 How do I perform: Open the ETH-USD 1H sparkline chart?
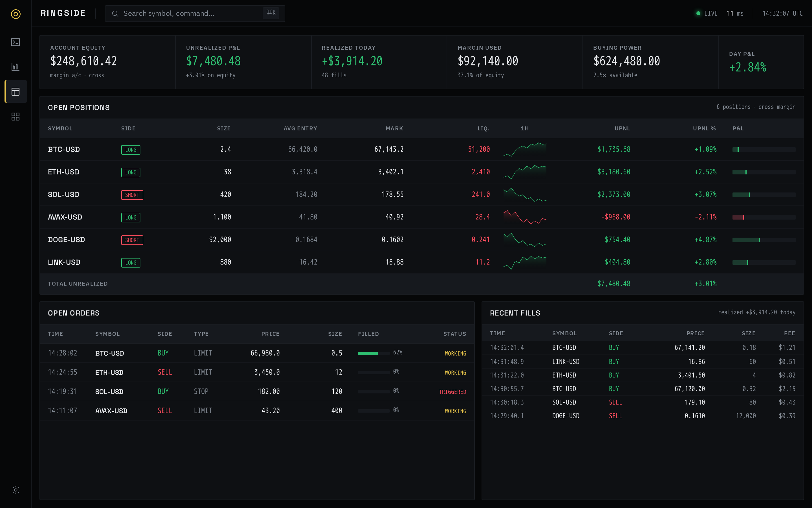point(525,172)
